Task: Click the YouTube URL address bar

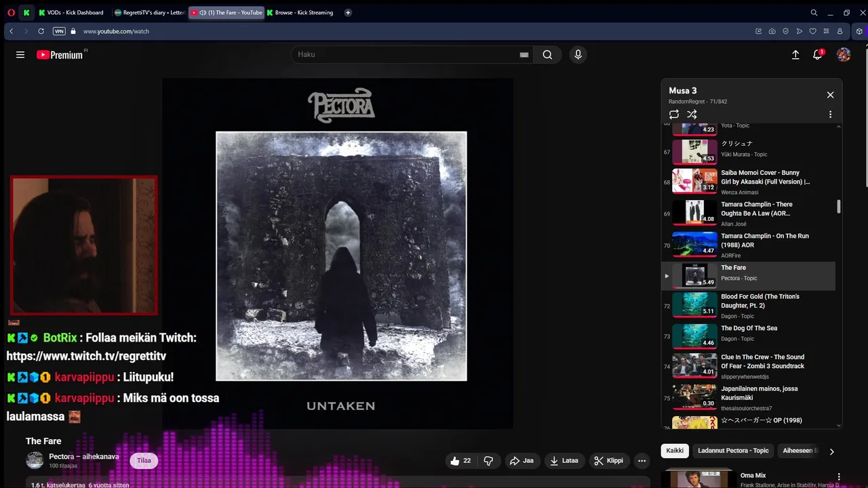Action: point(116,31)
